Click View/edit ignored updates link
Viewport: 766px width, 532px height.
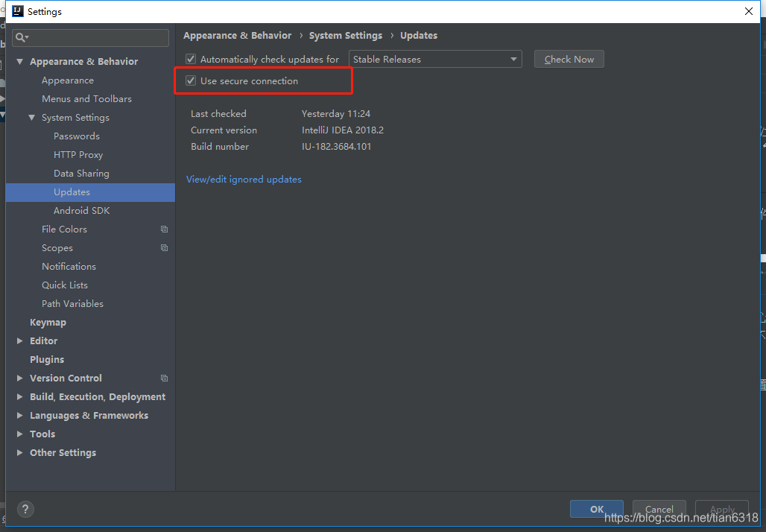point(244,180)
